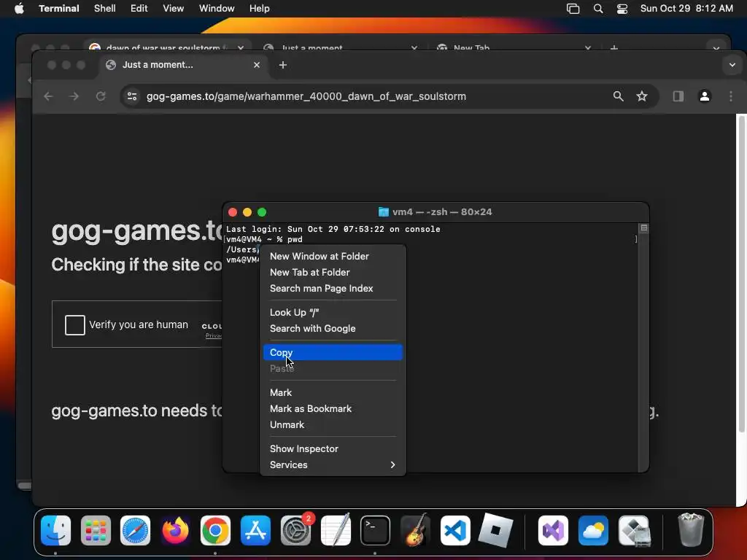Click the vm4 folder proxy icon
The image size is (747, 560).
point(383,212)
